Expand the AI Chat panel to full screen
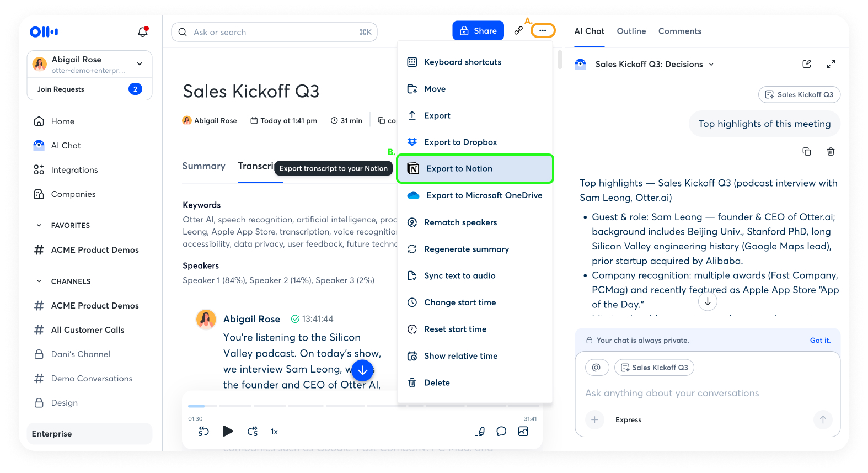This screenshot has width=868, height=473. click(831, 64)
